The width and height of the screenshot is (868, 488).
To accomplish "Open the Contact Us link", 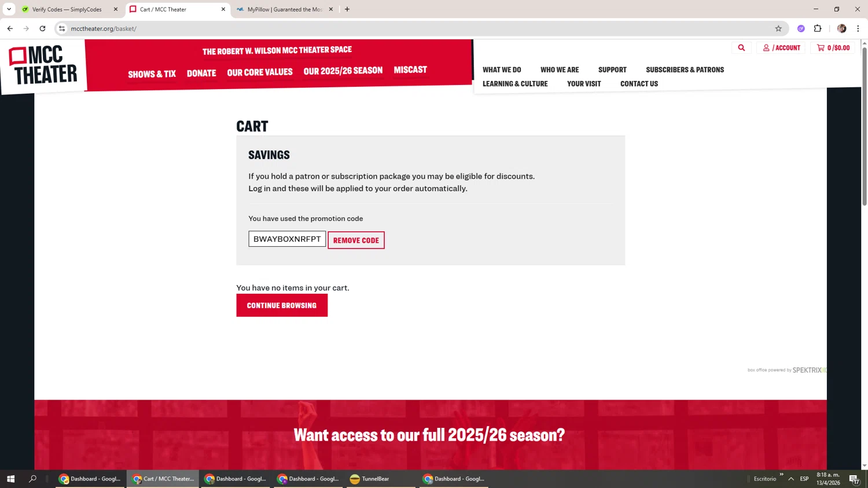I will point(639,84).
